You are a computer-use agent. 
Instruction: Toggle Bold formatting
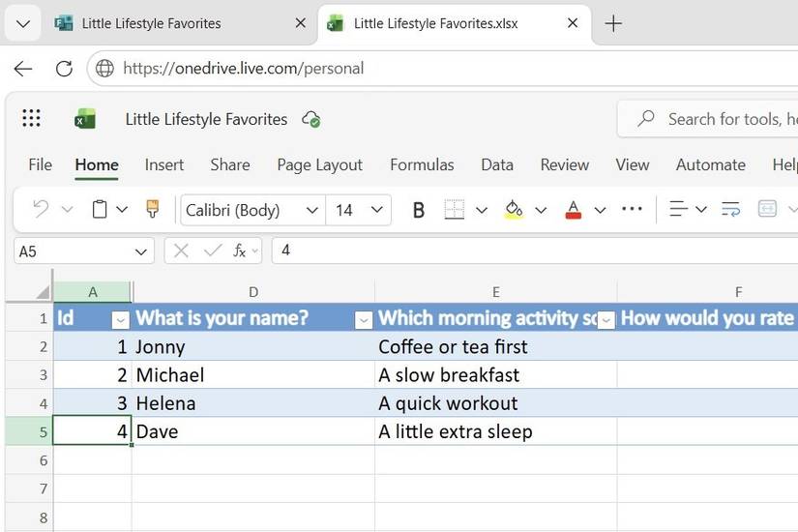418,210
